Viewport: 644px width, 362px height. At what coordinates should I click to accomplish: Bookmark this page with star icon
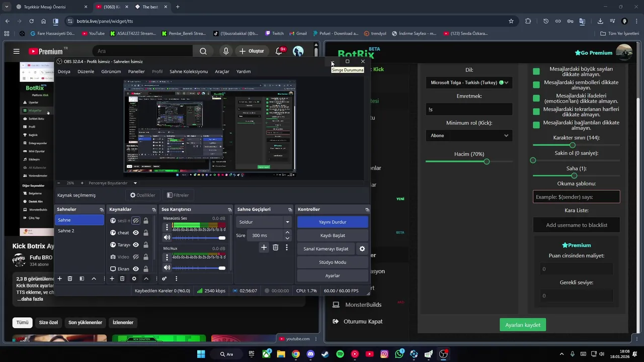click(511, 21)
